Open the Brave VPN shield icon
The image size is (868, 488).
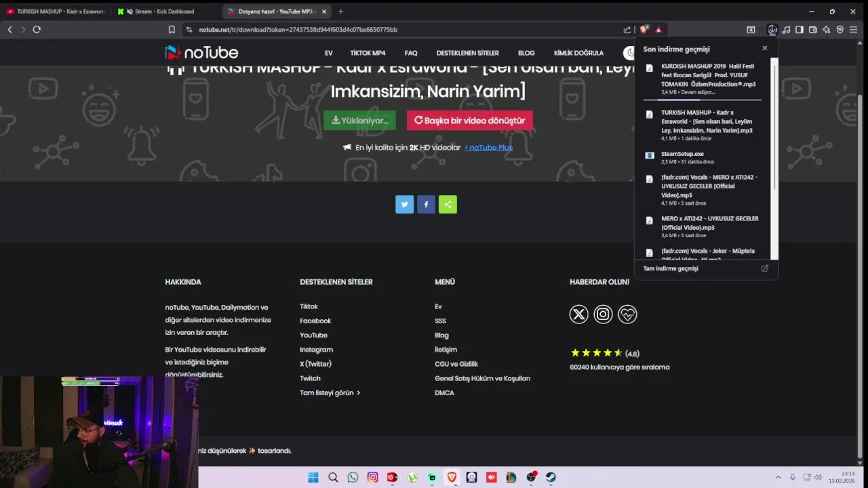click(840, 30)
